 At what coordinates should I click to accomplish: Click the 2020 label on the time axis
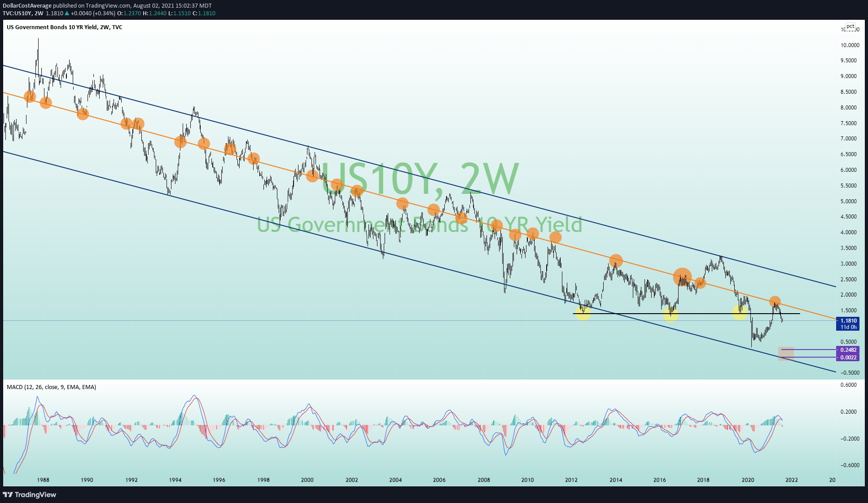click(747, 480)
